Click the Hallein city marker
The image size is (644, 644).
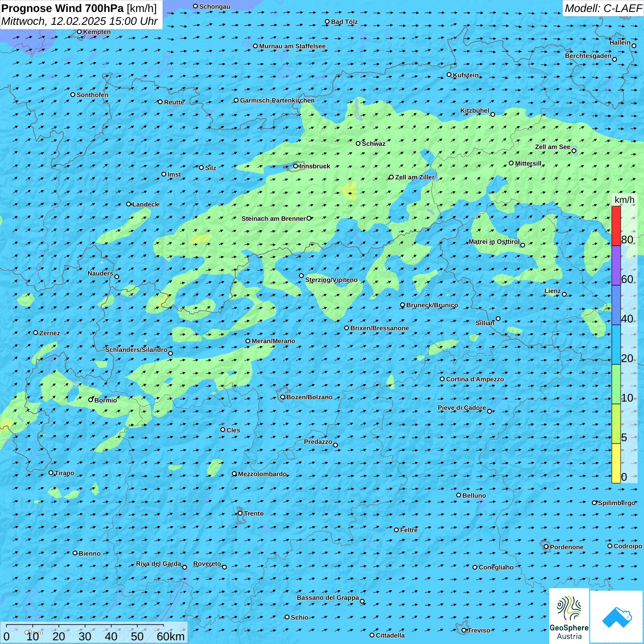pos(634,46)
